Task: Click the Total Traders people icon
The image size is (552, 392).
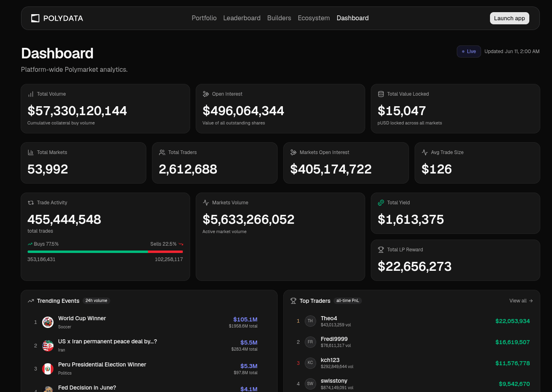Action: pyautogui.click(x=162, y=152)
